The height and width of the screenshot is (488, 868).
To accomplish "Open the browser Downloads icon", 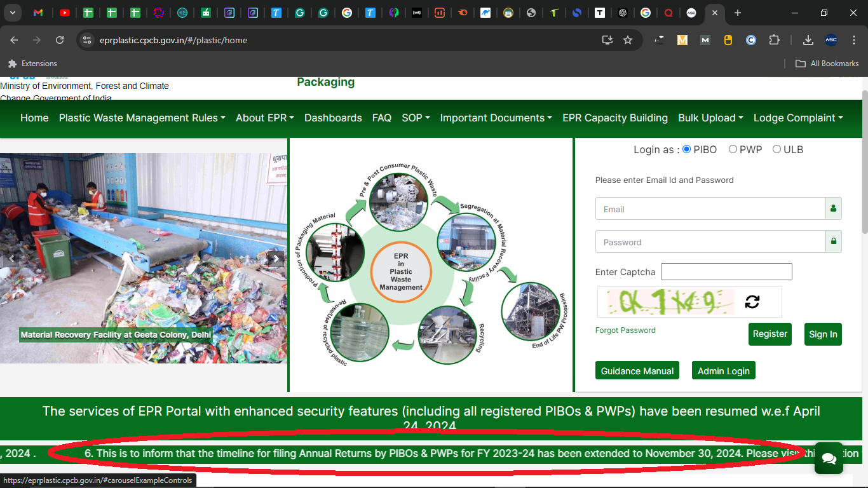I will (808, 39).
